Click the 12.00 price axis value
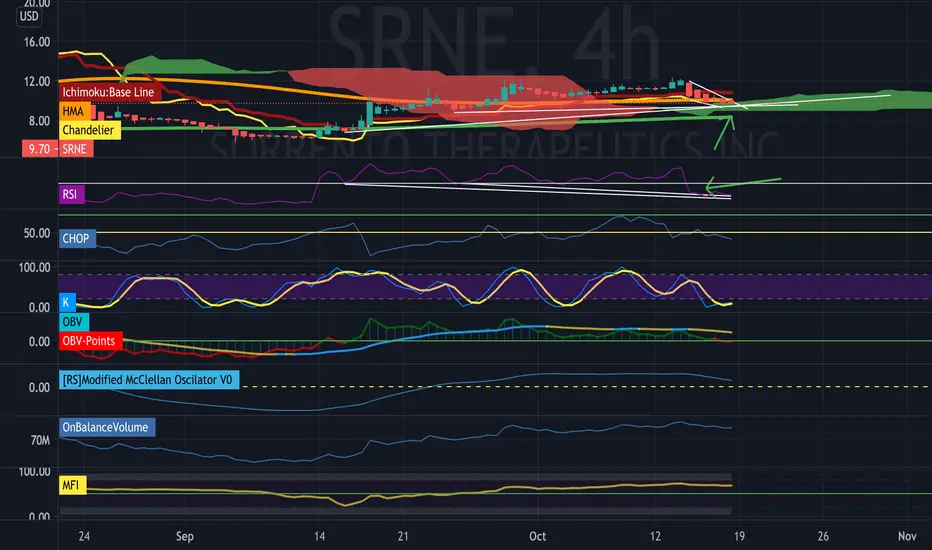Image resolution: width=932 pixels, height=550 pixels. click(37, 81)
